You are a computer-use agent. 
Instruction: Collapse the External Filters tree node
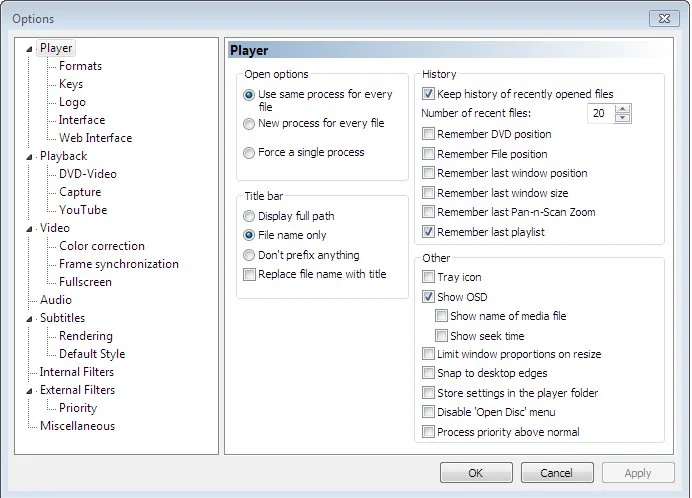[x=29, y=391]
